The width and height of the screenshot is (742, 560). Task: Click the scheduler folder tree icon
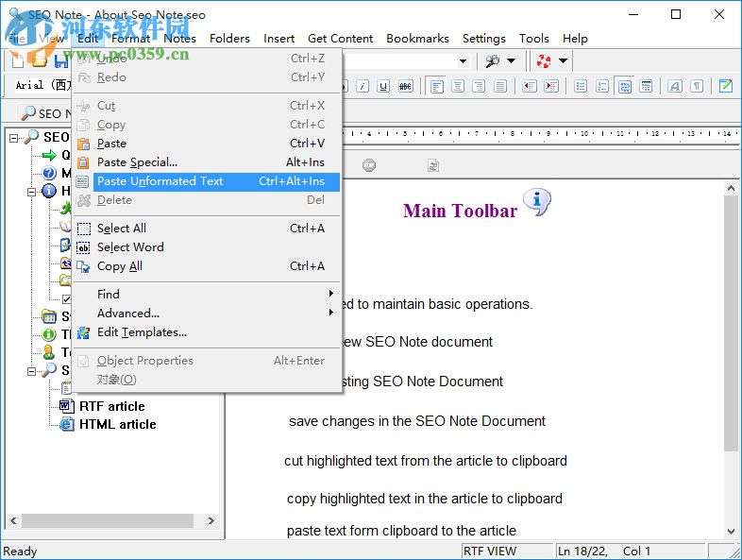click(x=49, y=316)
